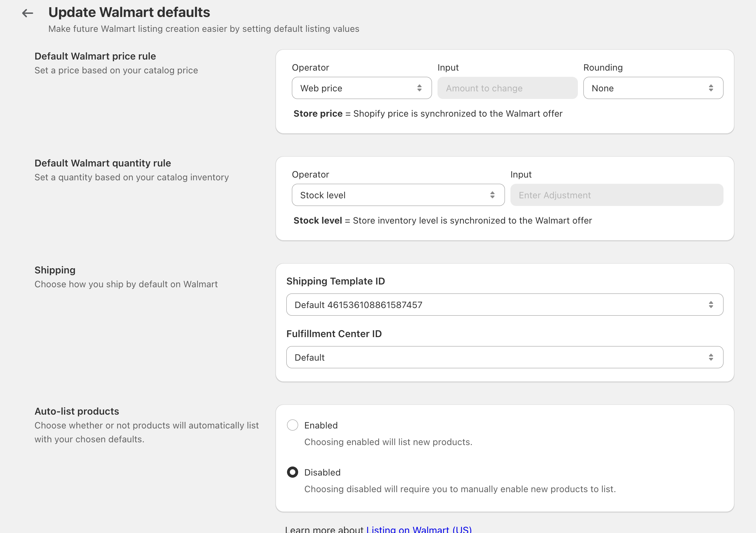Click the Shipping Template ID label

pyautogui.click(x=335, y=281)
